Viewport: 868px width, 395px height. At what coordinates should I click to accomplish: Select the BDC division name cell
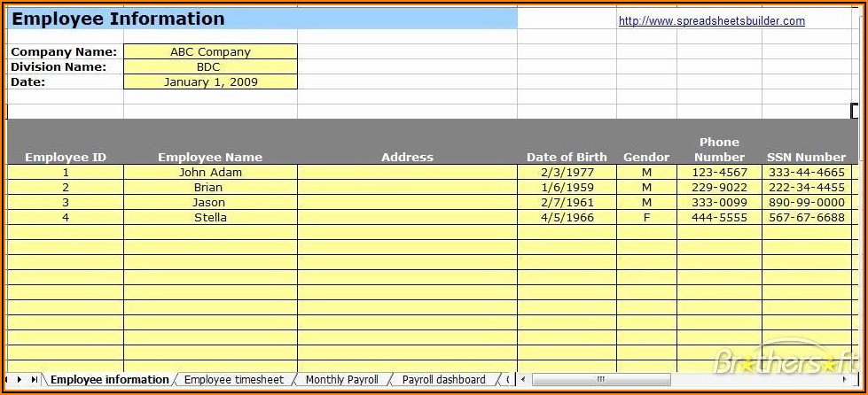tap(210, 67)
